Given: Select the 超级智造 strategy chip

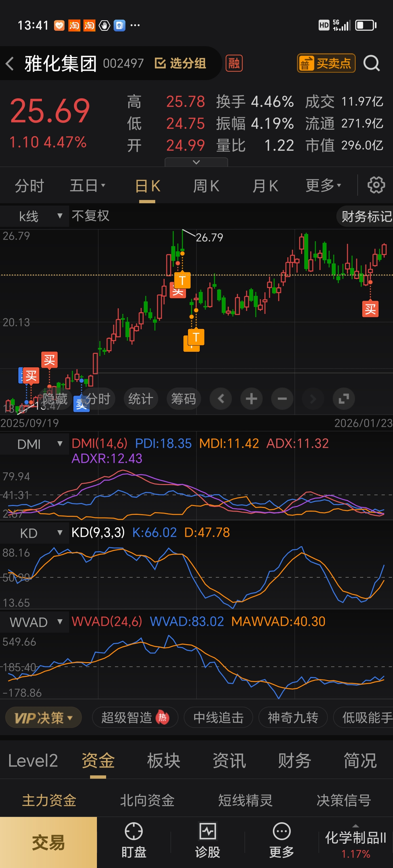Looking at the screenshot, I should tap(135, 718).
